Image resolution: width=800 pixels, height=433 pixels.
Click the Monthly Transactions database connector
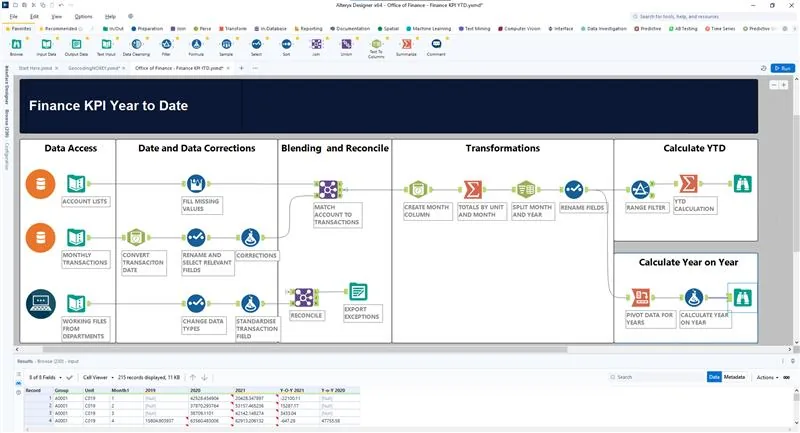[x=40, y=237]
